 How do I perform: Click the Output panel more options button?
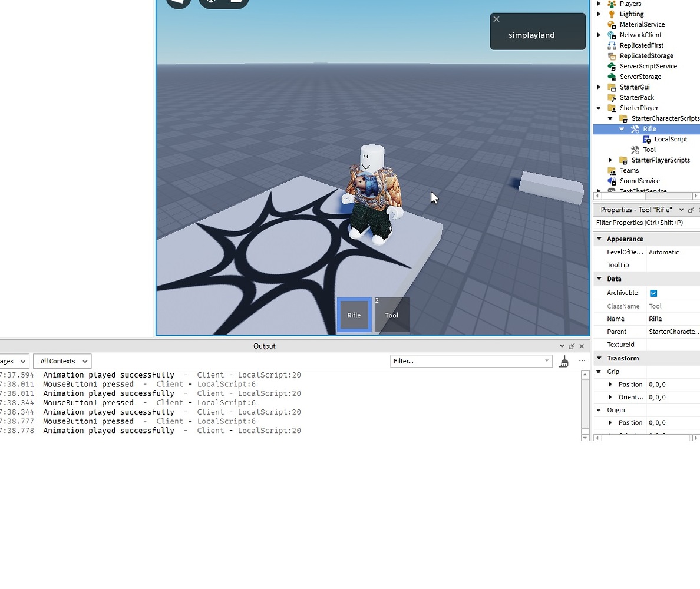[582, 361]
